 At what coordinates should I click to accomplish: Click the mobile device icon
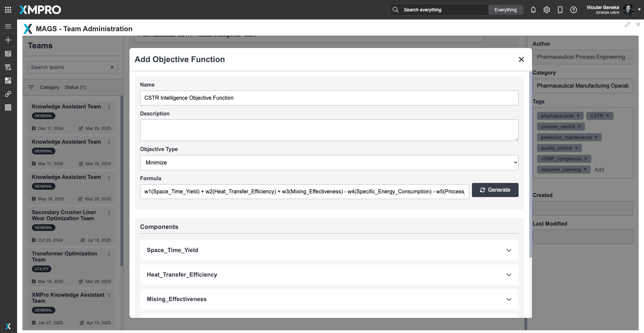coord(560,10)
